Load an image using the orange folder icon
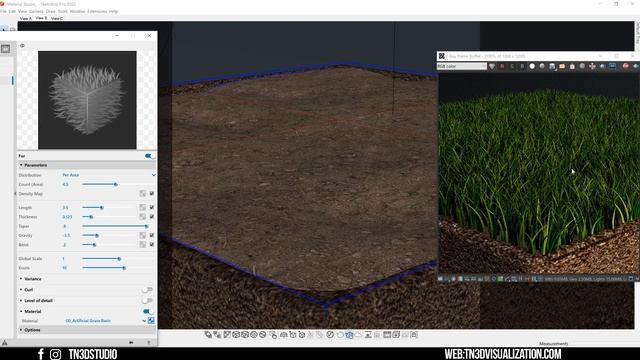 tap(562, 66)
